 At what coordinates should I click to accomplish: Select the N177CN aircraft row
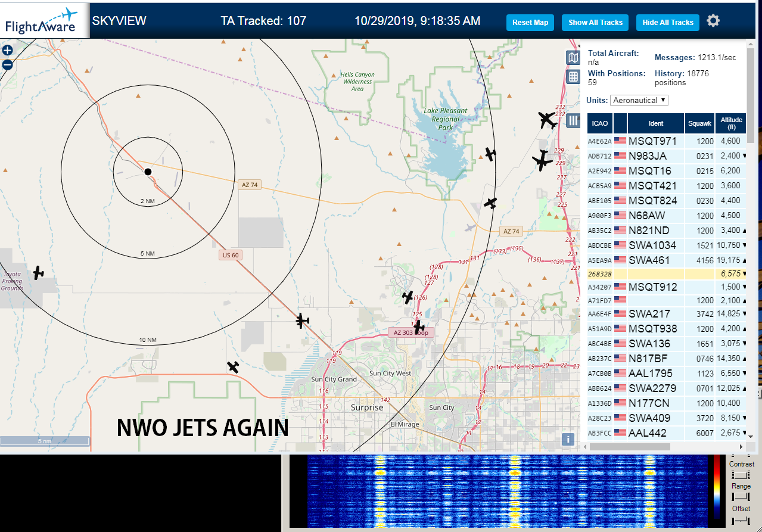[x=667, y=403]
